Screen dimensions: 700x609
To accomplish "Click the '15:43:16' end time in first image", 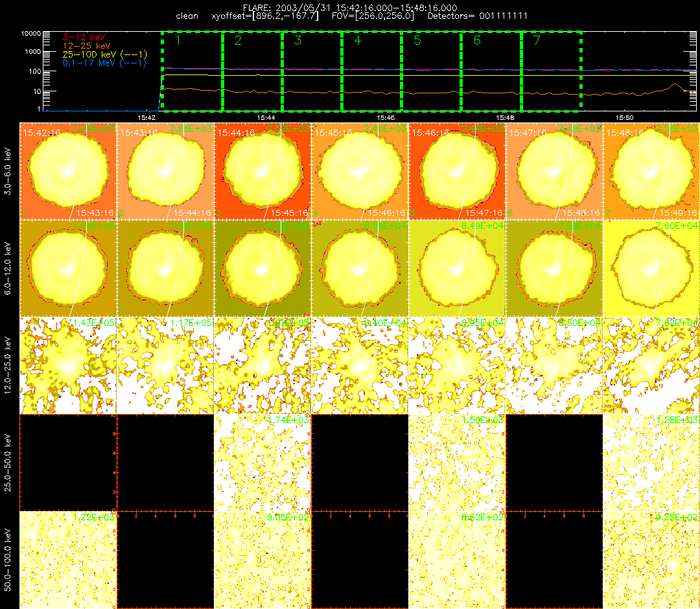I will 95,213.
